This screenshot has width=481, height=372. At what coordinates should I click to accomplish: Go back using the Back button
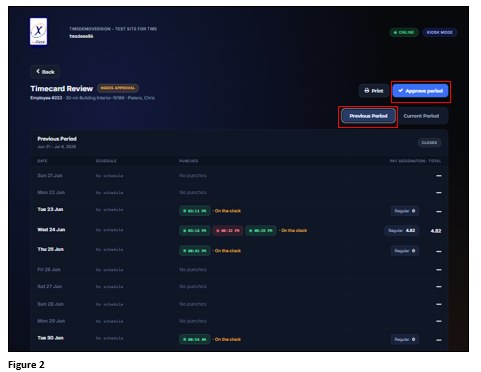coord(45,72)
